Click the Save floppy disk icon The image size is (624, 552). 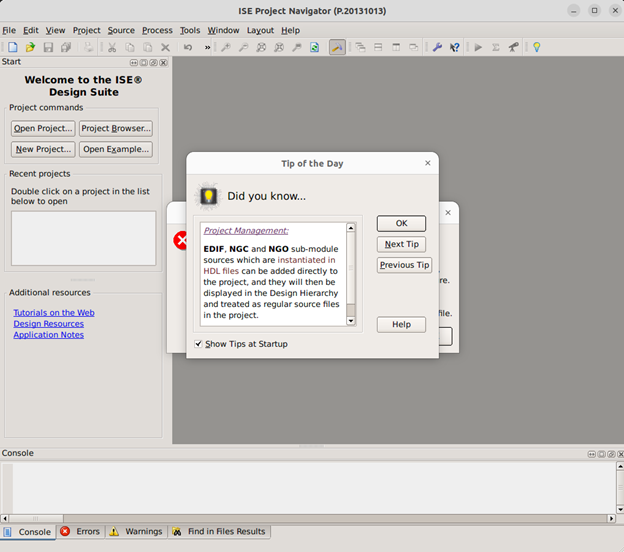pos(48,47)
